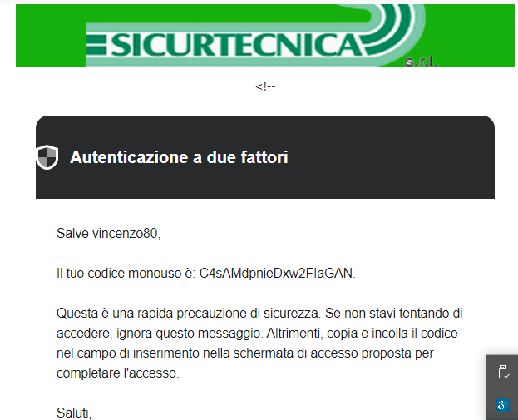518x420 pixels.
Task: Click the SICURTECNICA logo text
Action: 236,45
